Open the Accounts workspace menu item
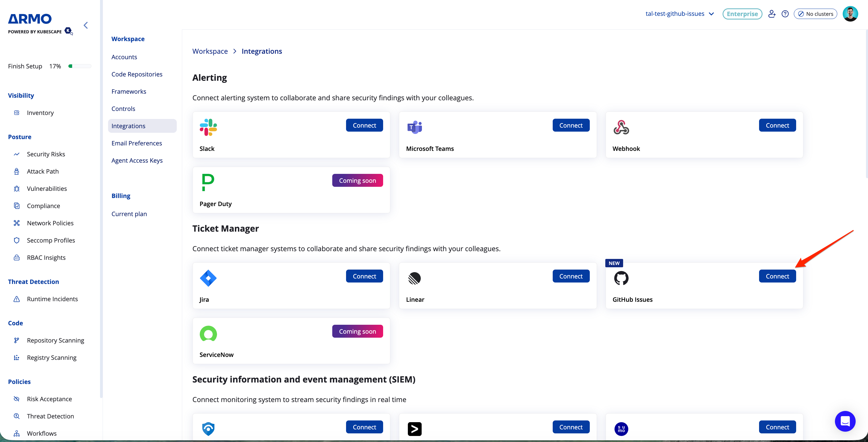Image resolution: width=868 pixels, height=442 pixels. click(x=124, y=57)
